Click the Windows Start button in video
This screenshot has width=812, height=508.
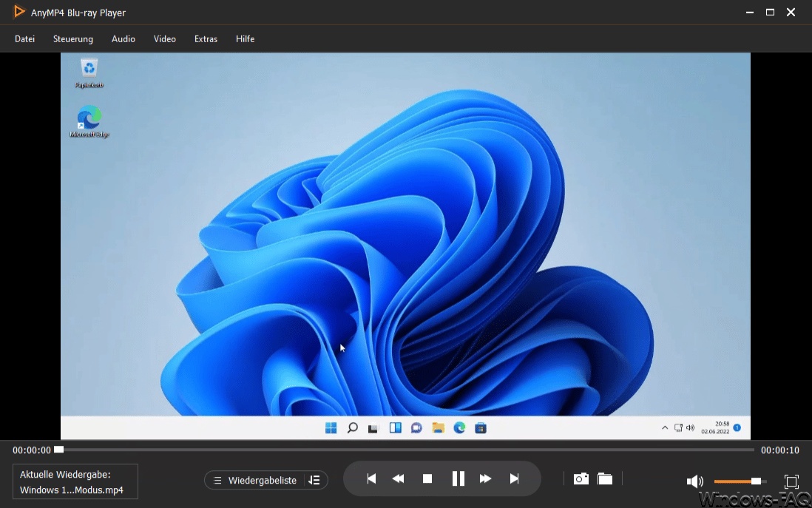point(331,427)
